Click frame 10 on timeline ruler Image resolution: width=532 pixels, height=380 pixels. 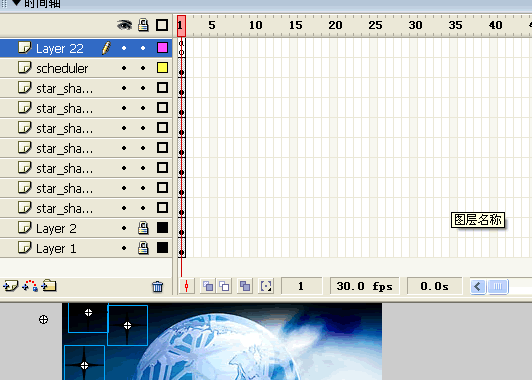click(255, 25)
